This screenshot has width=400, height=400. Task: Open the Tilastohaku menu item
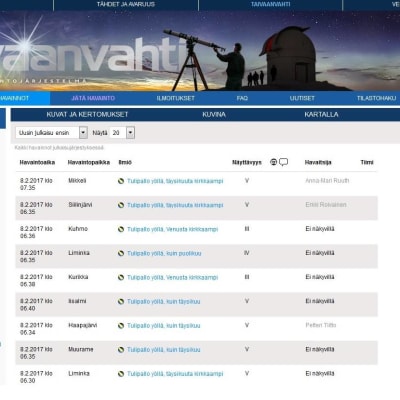point(377,98)
